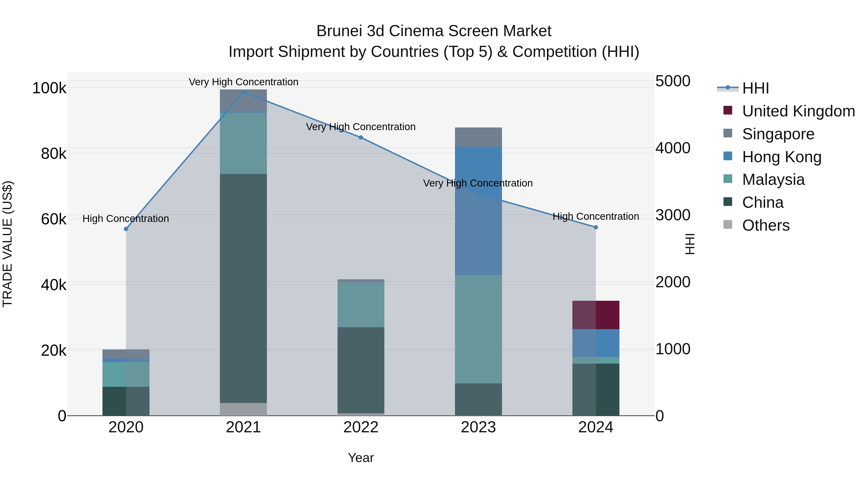Toggle the HHI legend entry
The image size is (868, 488).
[x=743, y=88]
